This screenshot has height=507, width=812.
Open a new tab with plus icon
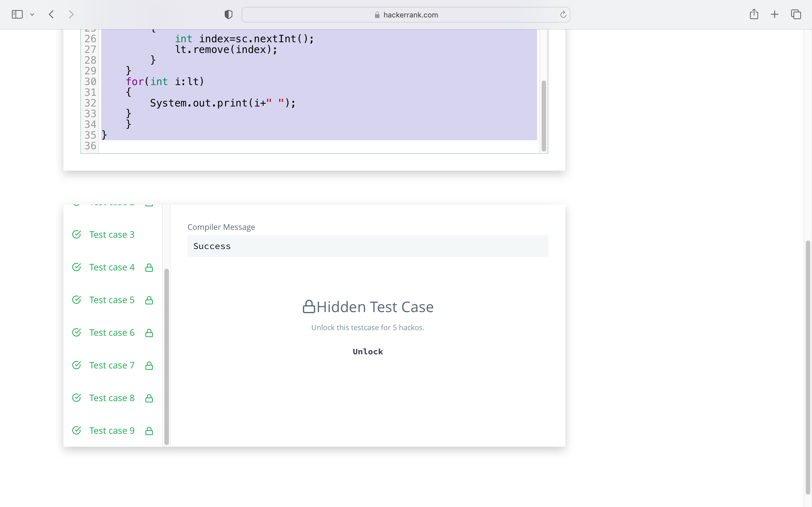pos(775,14)
